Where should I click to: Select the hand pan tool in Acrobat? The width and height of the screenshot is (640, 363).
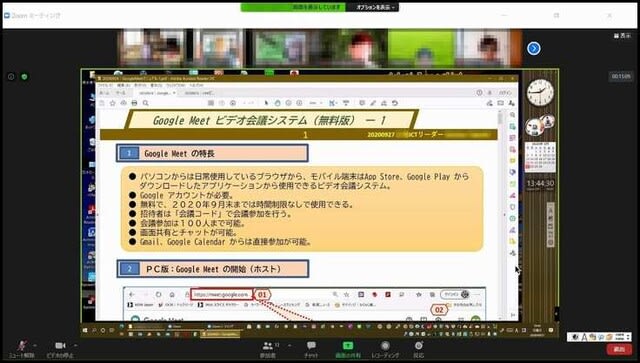pos(278,103)
